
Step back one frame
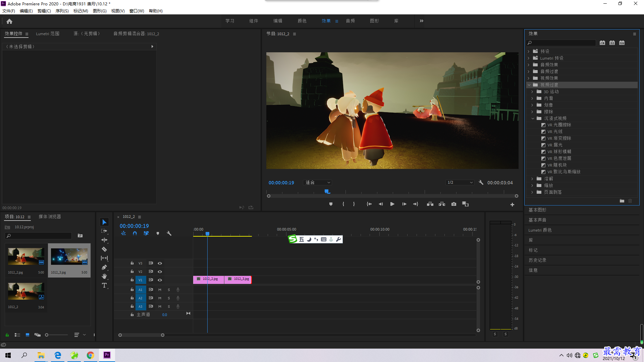tap(380, 204)
